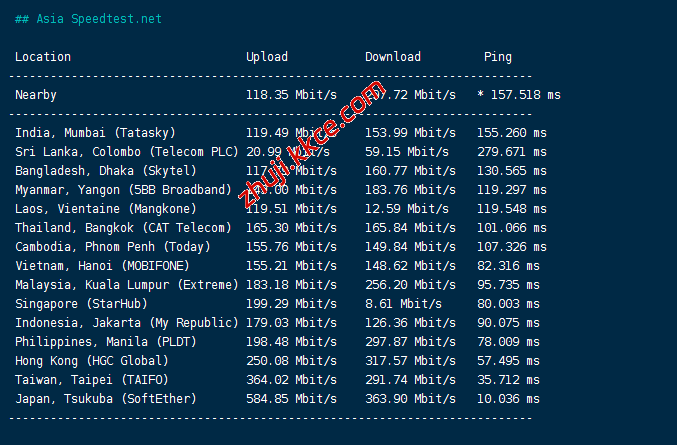Click Japan, Tsukuba upload 584.85 Mbit/s
This screenshot has height=445, width=677.
tap(288, 399)
